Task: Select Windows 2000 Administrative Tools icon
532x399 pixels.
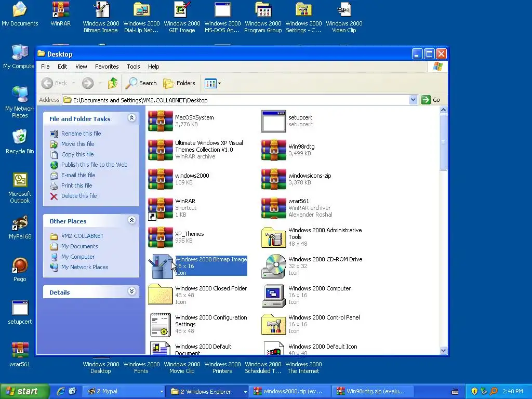Action: point(273,237)
